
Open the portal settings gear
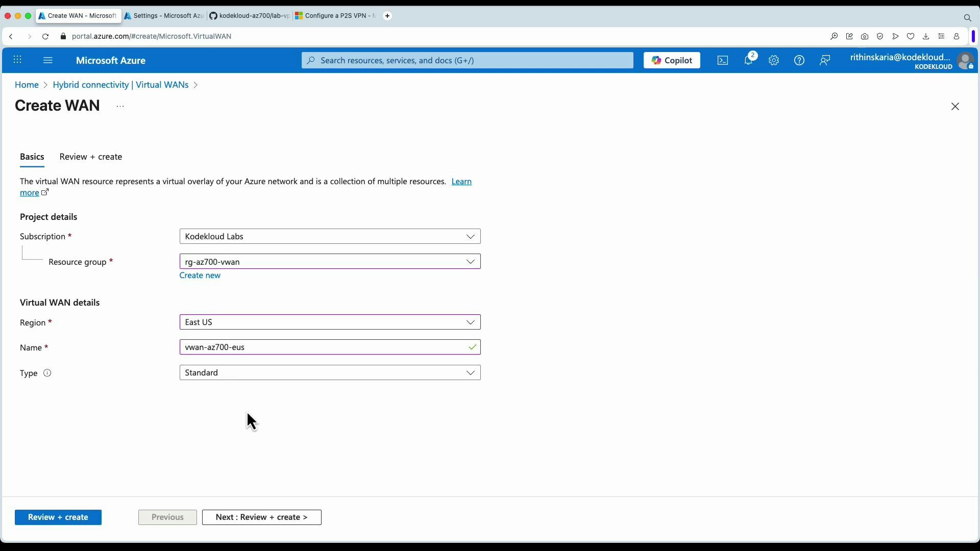coord(774,60)
